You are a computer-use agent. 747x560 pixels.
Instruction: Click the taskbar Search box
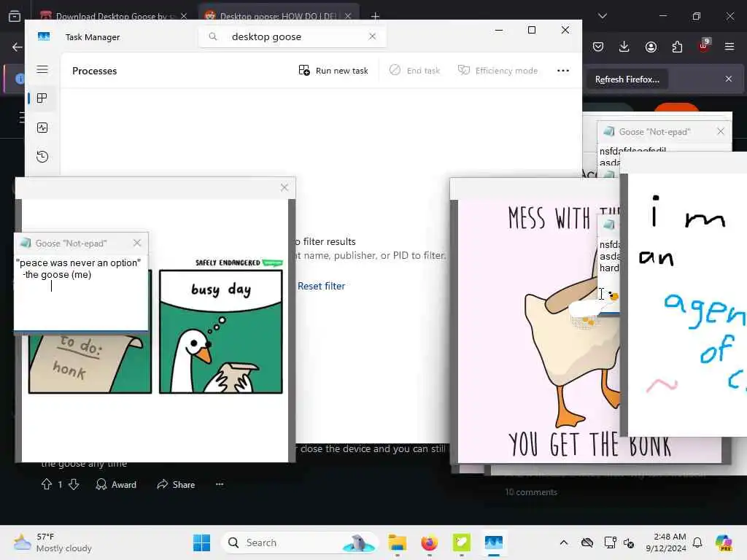point(299,542)
